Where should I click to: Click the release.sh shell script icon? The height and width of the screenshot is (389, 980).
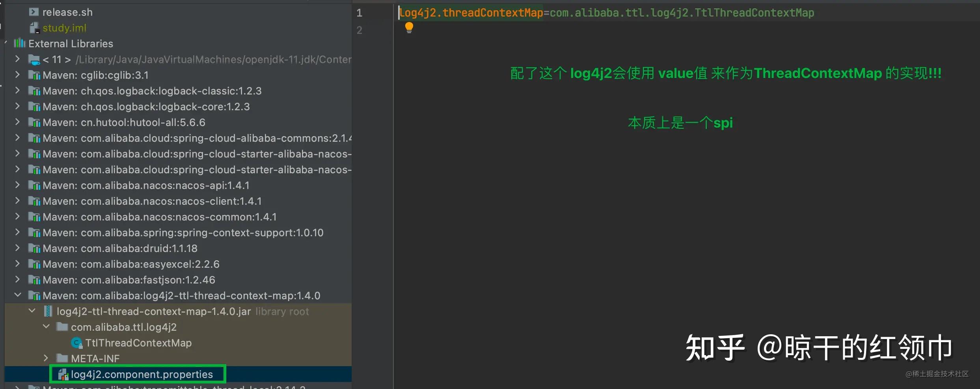coord(34,12)
